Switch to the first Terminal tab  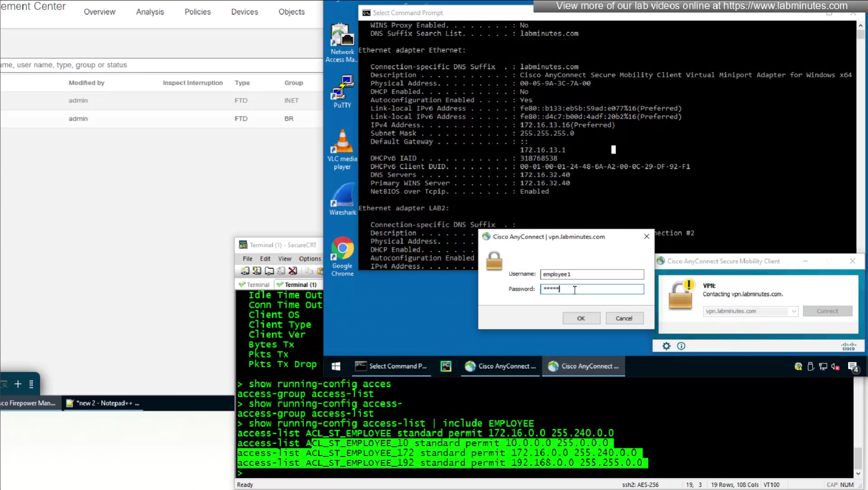tap(254, 285)
